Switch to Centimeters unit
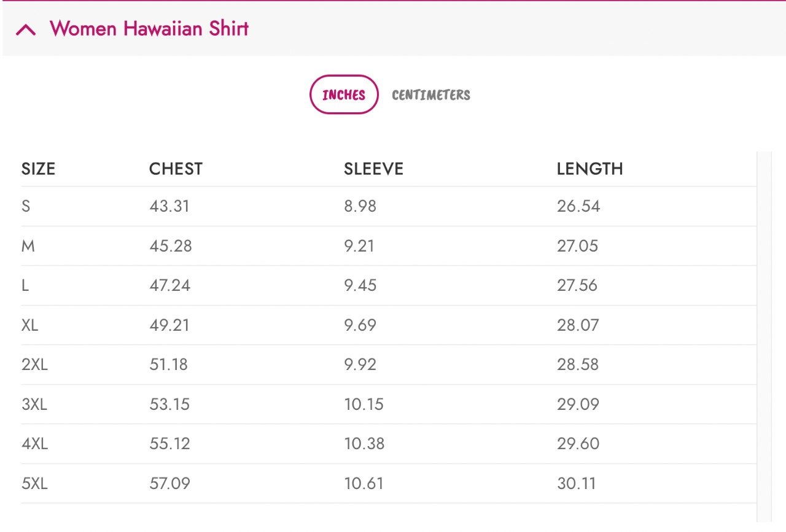Image resolution: width=786 pixels, height=532 pixels. tap(431, 95)
